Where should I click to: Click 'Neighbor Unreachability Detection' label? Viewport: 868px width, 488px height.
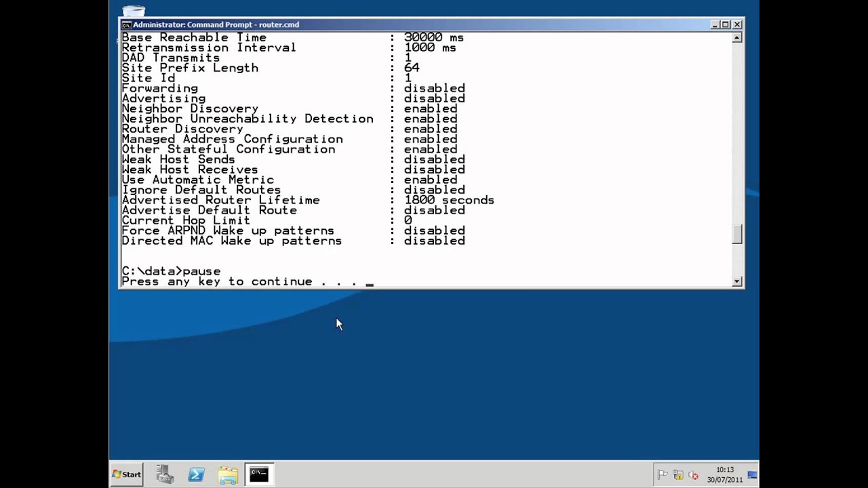point(248,119)
